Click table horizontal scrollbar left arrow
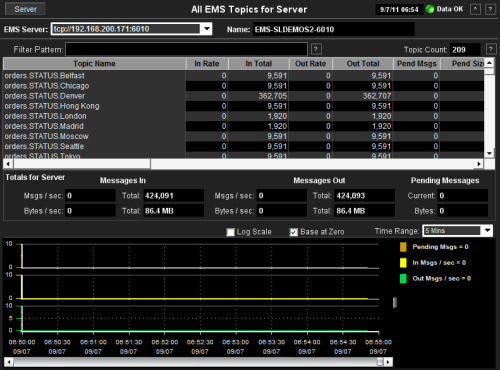 pos(8,164)
